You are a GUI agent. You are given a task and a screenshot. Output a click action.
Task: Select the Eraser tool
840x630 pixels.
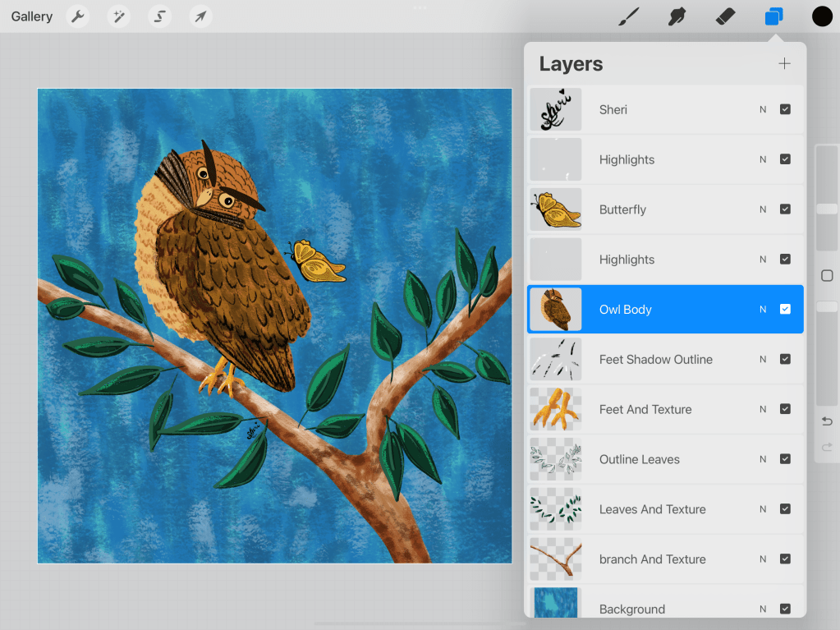[x=725, y=16]
